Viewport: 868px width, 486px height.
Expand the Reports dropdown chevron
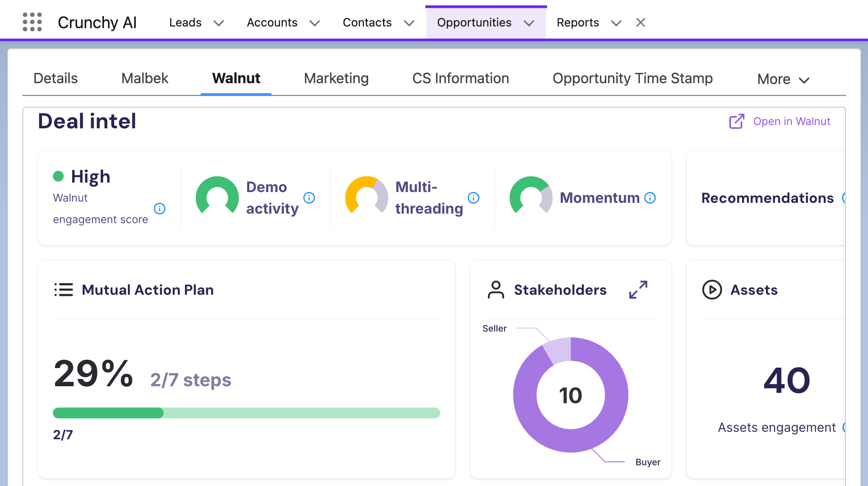(616, 23)
